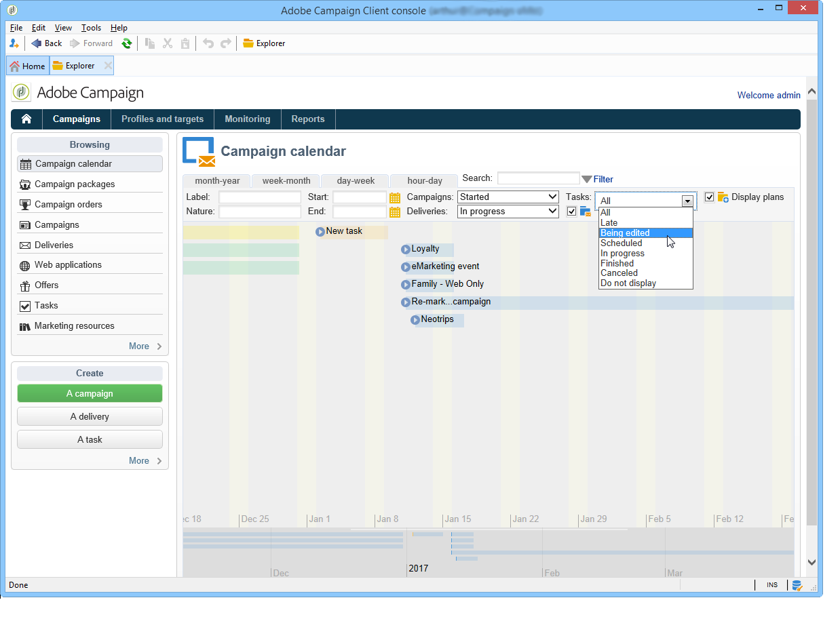The width and height of the screenshot is (840, 619).
Task: Click the database icon in status bar
Action: [797, 585]
